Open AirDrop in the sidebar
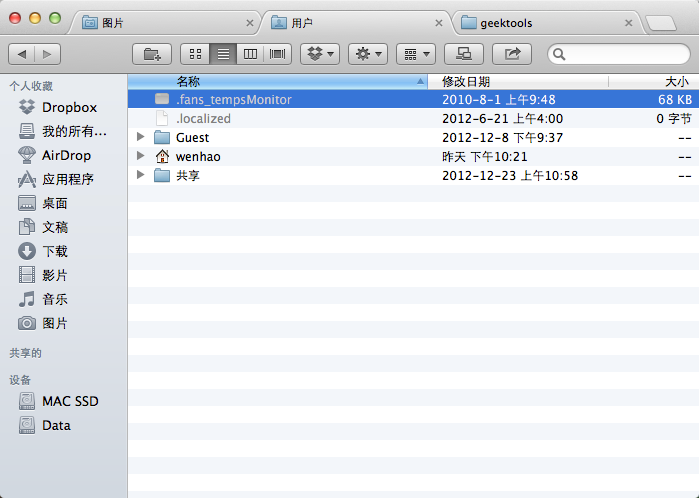The image size is (699, 498). tap(65, 155)
